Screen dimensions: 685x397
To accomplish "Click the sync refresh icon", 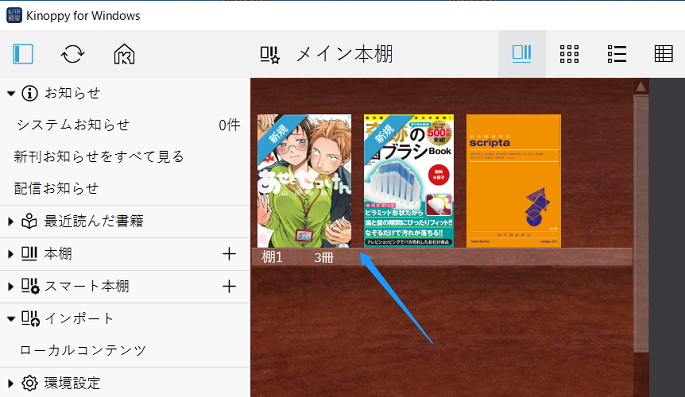I will click(x=73, y=54).
